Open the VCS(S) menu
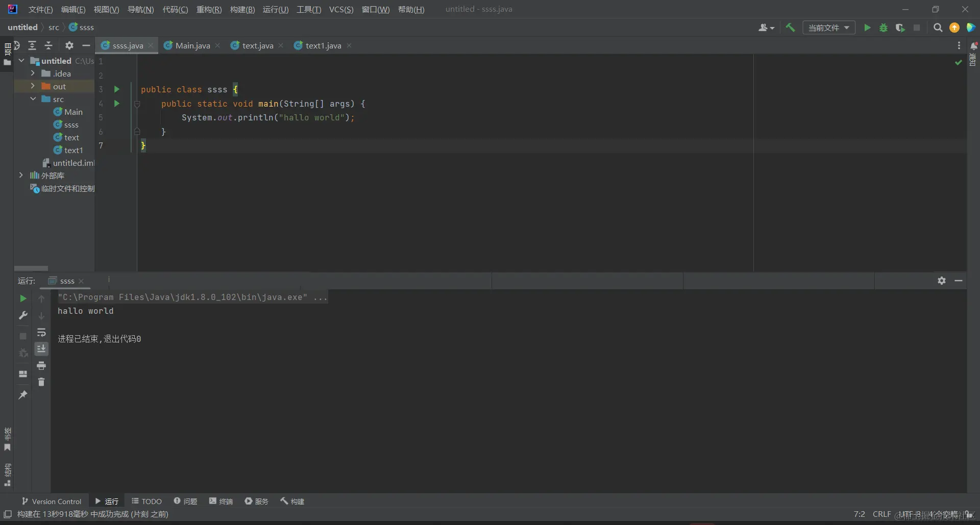The height and width of the screenshot is (525, 980). tap(341, 9)
